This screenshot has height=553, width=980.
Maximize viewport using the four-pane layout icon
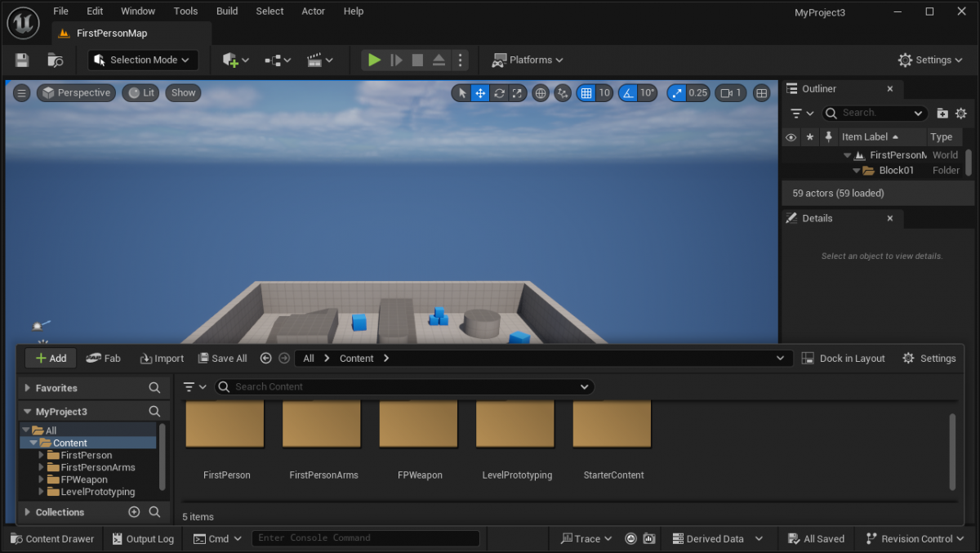[761, 93]
